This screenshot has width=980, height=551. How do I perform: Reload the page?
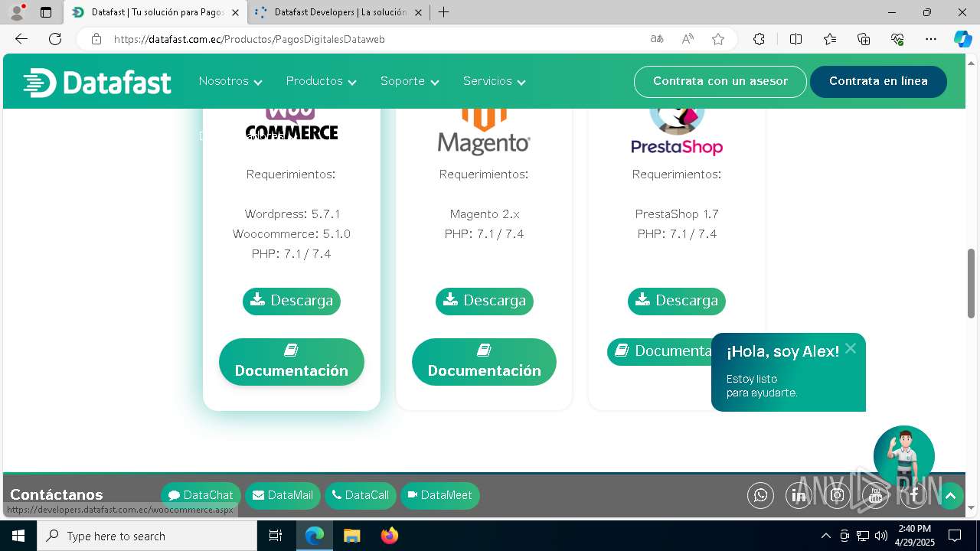point(55,39)
